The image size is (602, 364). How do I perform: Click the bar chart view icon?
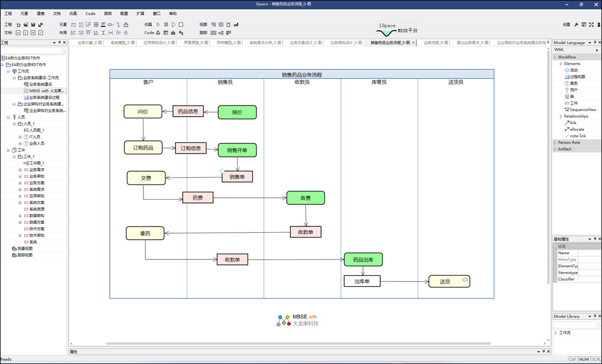pos(236,24)
